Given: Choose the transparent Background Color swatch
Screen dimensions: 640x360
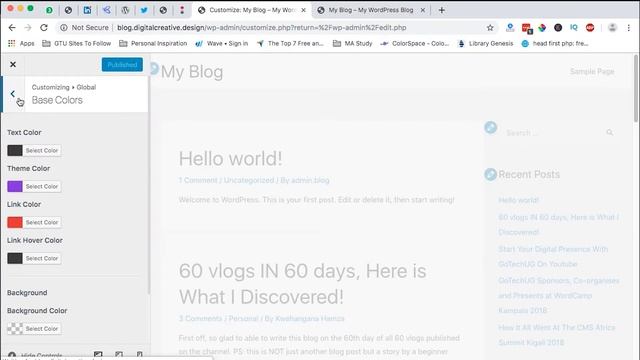Looking at the screenshot, I should (15, 329).
